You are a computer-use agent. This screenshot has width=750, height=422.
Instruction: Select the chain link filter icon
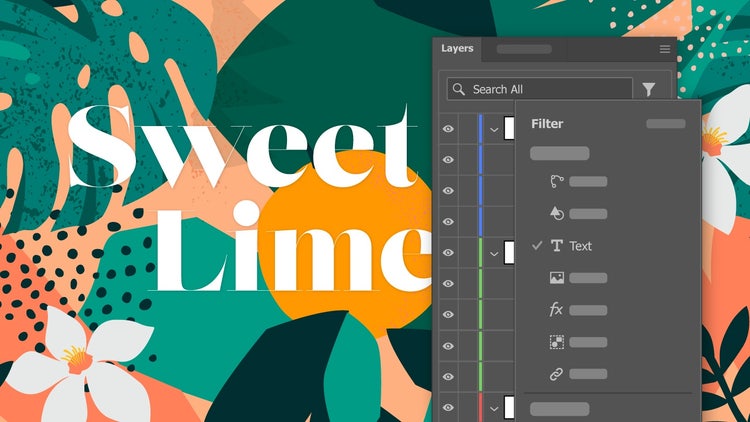557,374
